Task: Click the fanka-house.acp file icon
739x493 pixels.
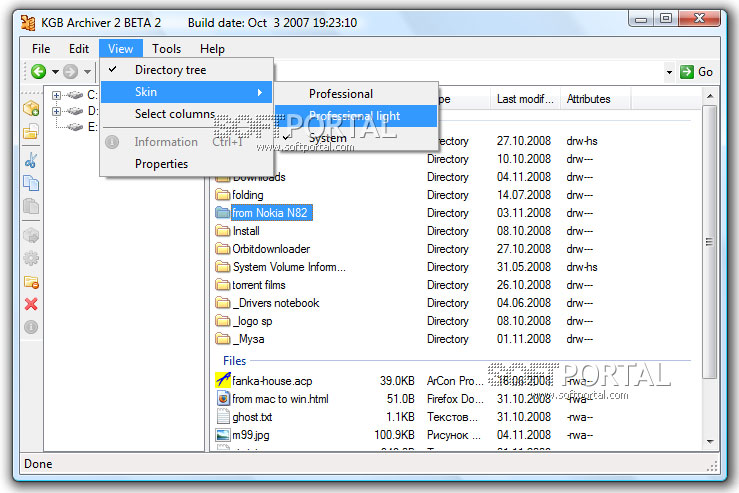Action: click(x=223, y=380)
